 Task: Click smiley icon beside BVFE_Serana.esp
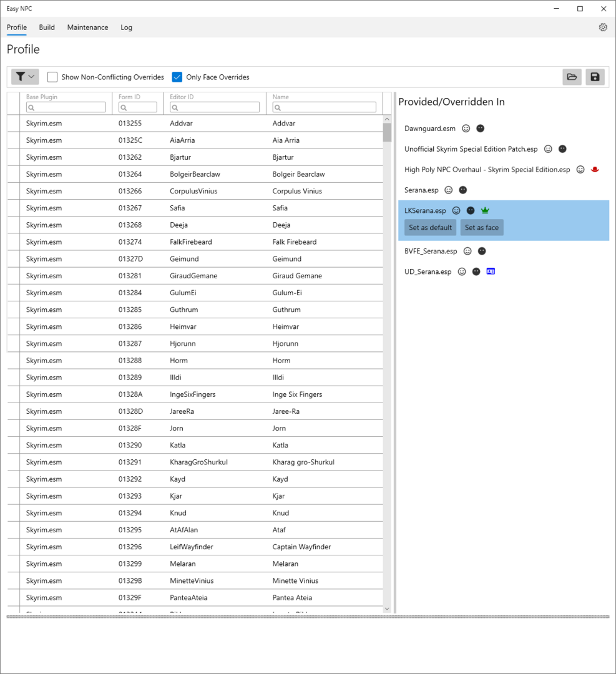click(467, 251)
